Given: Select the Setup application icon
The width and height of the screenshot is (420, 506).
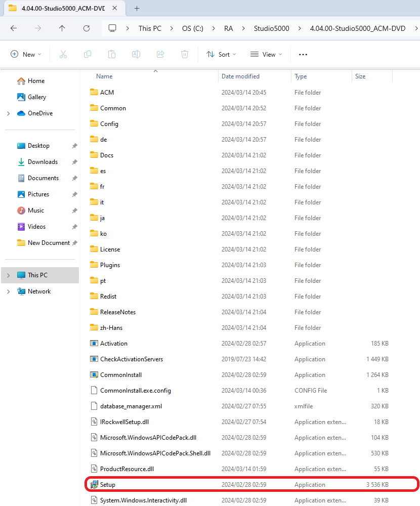Looking at the screenshot, I should [94, 484].
